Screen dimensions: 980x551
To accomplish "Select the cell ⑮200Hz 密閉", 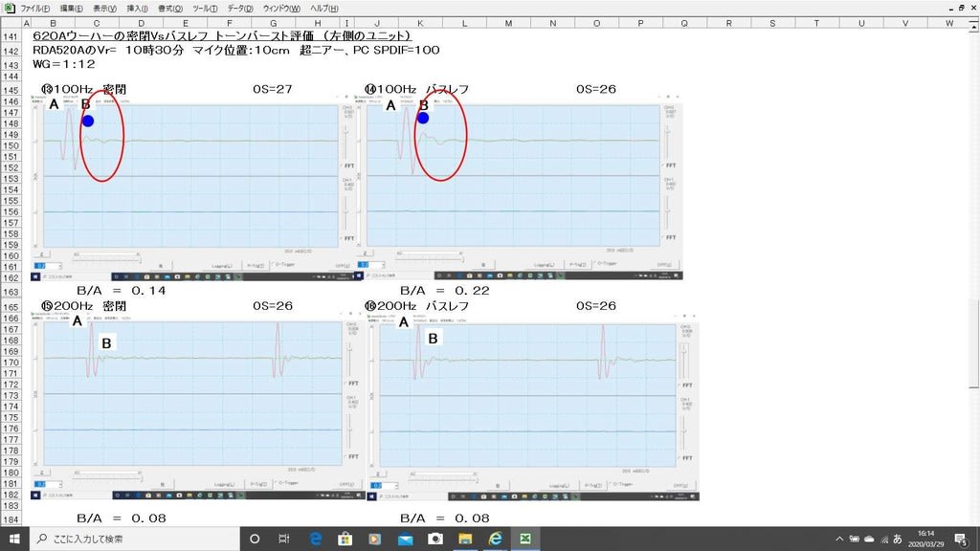I will pyautogui.click(x=84, y=306).
